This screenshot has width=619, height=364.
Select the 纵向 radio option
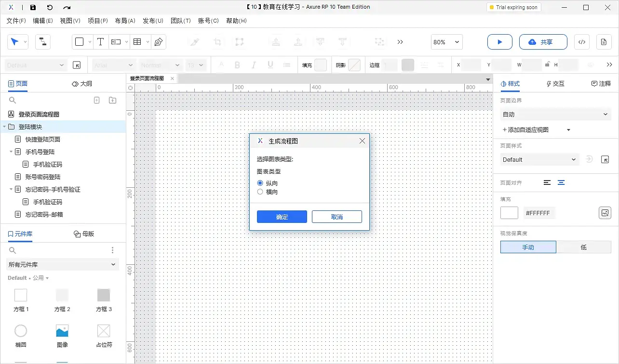[260, 183]
